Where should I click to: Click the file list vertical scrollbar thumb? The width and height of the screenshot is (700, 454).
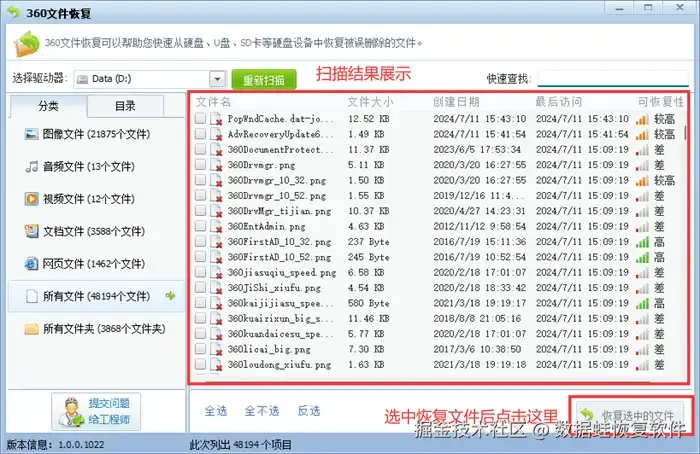pyautogui.click(x=685, y=134)
